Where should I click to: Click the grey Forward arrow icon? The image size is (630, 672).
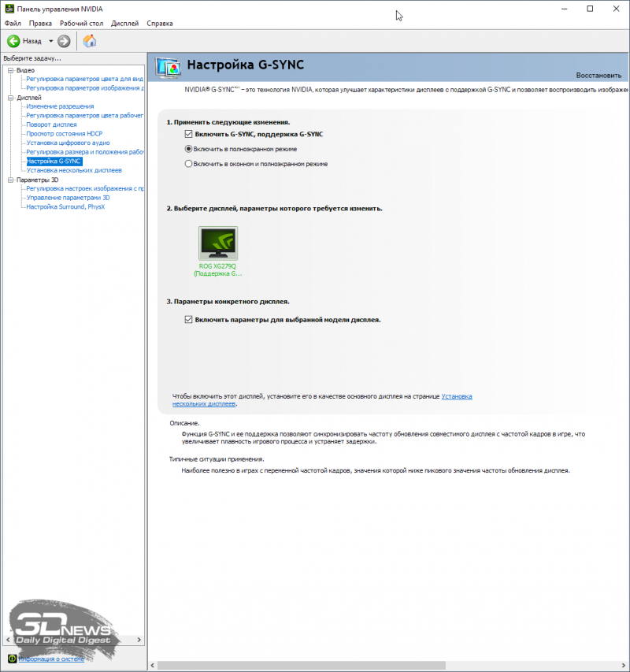pyautogui.click(x=64, y=41)
